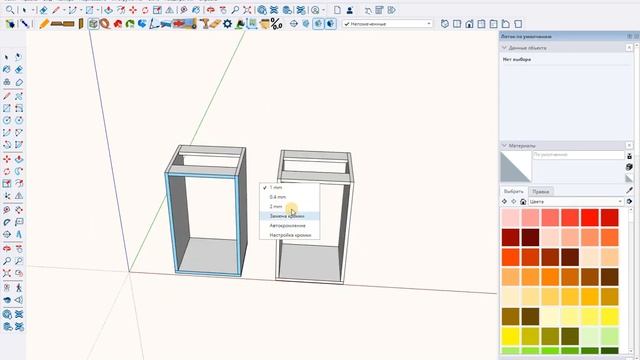Viewport: 640px width, 360px height.
Task: Open the rectangle tool dropdown arrow in top toolbar
Action: [x=98, y=10]
